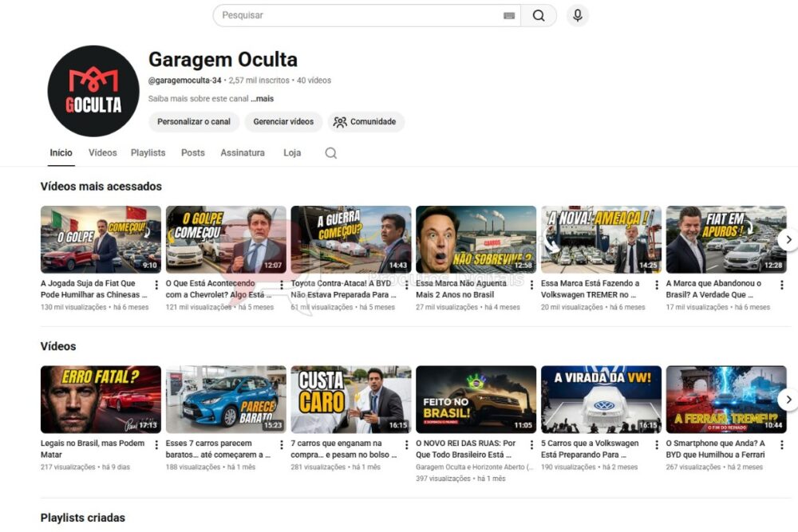
Task: Open 'A VIRADA DA VW!' thumbnail
Action: (601, 400)
